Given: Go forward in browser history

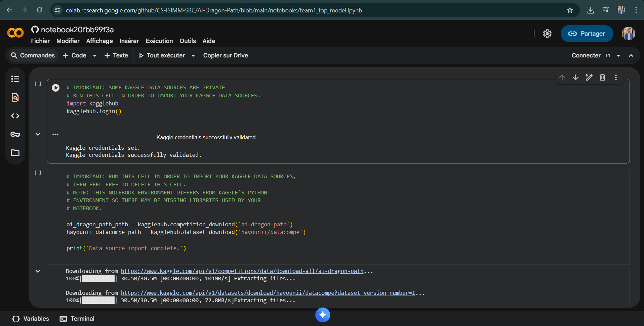Looking at the screenshot, I should [24, 10].
